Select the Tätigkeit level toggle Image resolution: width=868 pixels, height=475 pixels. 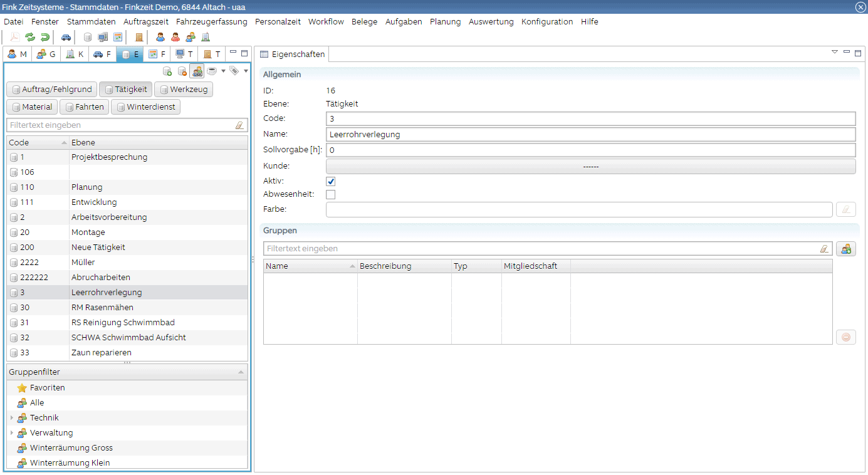tap(125, 90)
